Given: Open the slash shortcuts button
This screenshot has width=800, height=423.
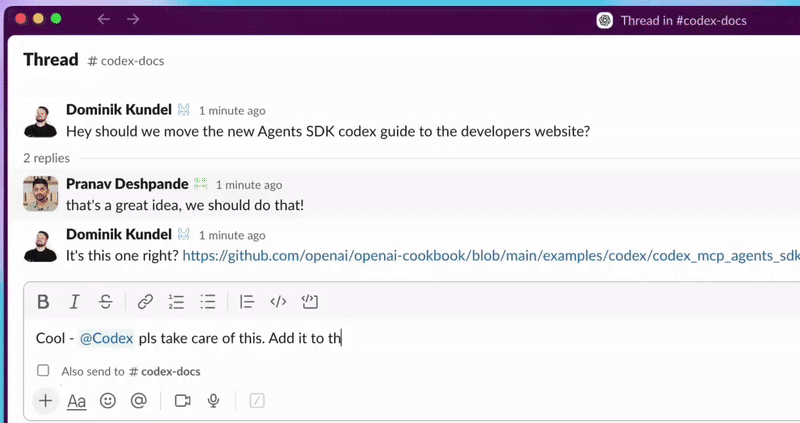Looking at the screenshot, I should point(257,401).
